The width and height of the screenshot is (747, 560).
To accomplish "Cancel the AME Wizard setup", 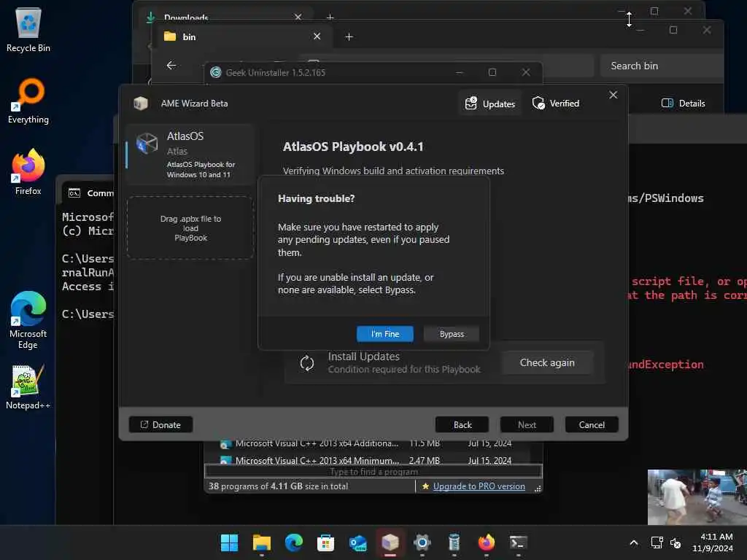I will pos(592,425).
